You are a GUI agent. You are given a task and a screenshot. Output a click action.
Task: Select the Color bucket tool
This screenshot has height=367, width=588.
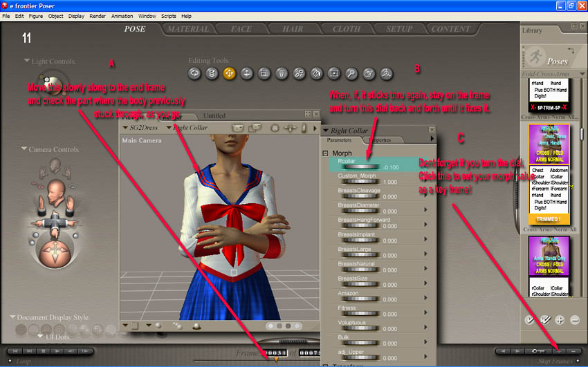[316, 73]
